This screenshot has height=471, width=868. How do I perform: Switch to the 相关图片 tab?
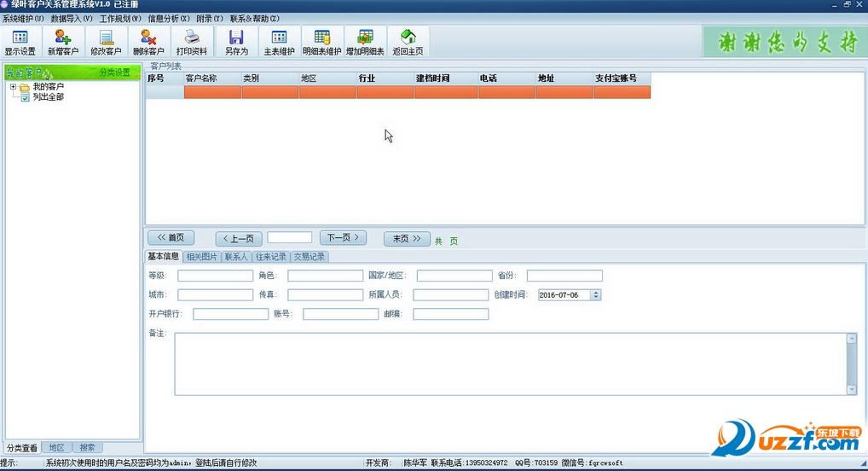coord(201,257)
